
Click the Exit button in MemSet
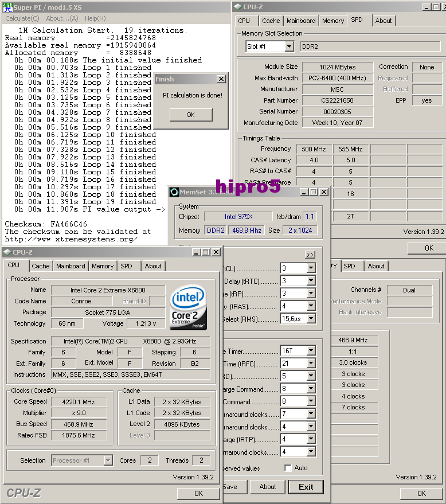(306, 487)
